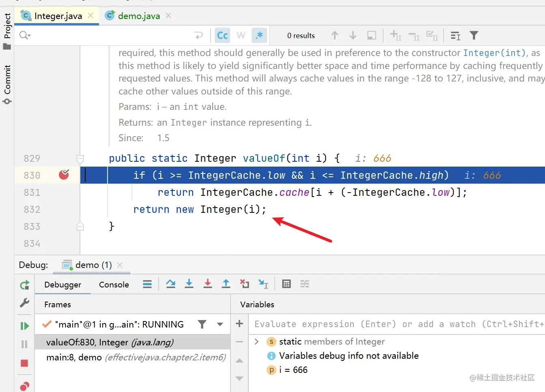The image size is (545, 392).
Task: Toggle Regex (.*) search option
Action: (x=259, y=35)
